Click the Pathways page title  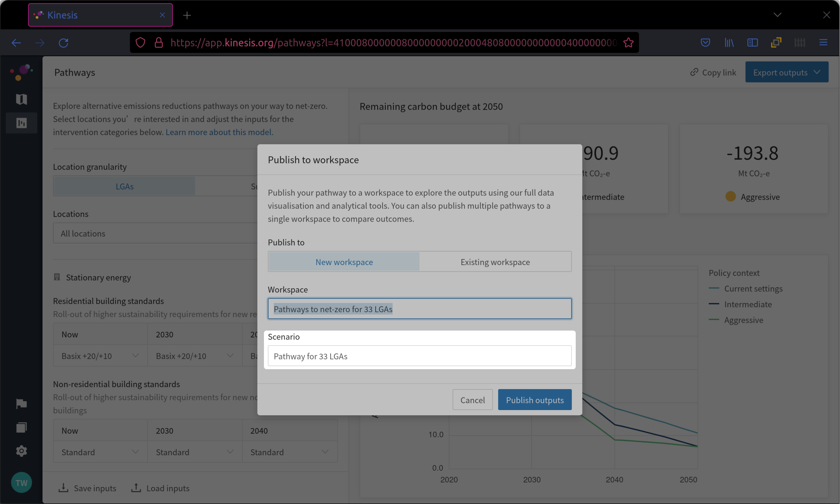pos(75,72)
